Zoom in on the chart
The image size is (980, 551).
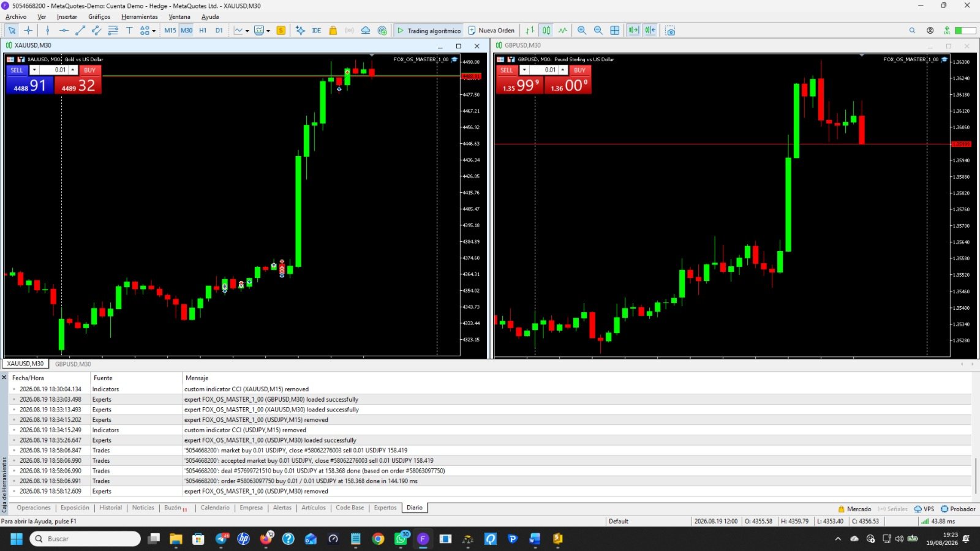tap(582, 30)
